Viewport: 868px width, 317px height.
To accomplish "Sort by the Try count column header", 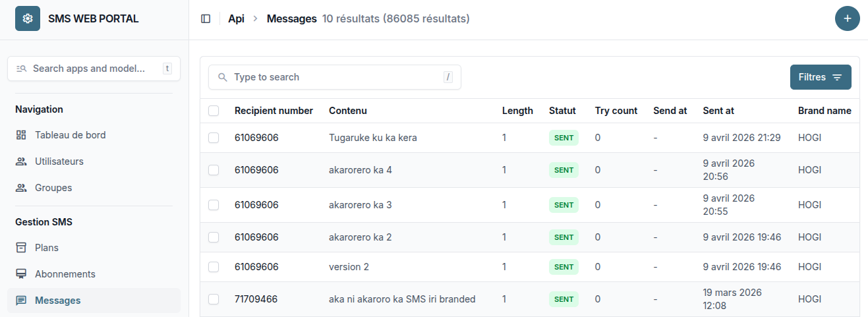I will (x=616, y=111).
